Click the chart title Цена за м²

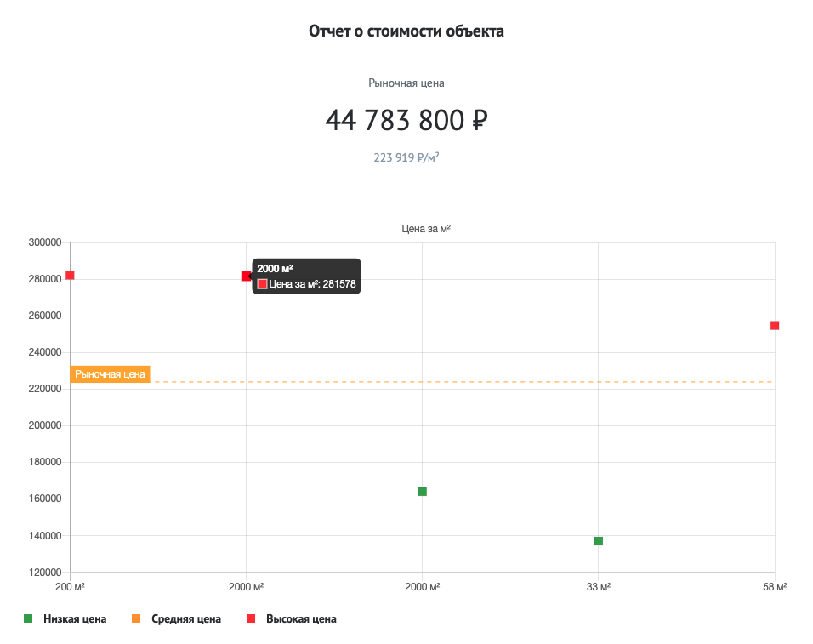[x=425, y=229]
